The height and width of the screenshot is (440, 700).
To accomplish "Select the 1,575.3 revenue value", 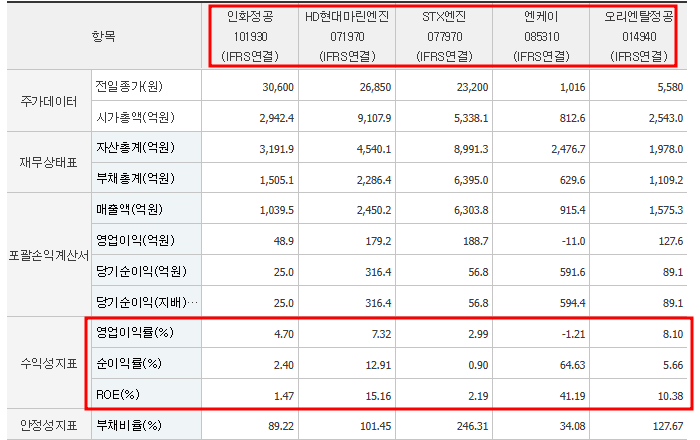I will pos(666,210).
